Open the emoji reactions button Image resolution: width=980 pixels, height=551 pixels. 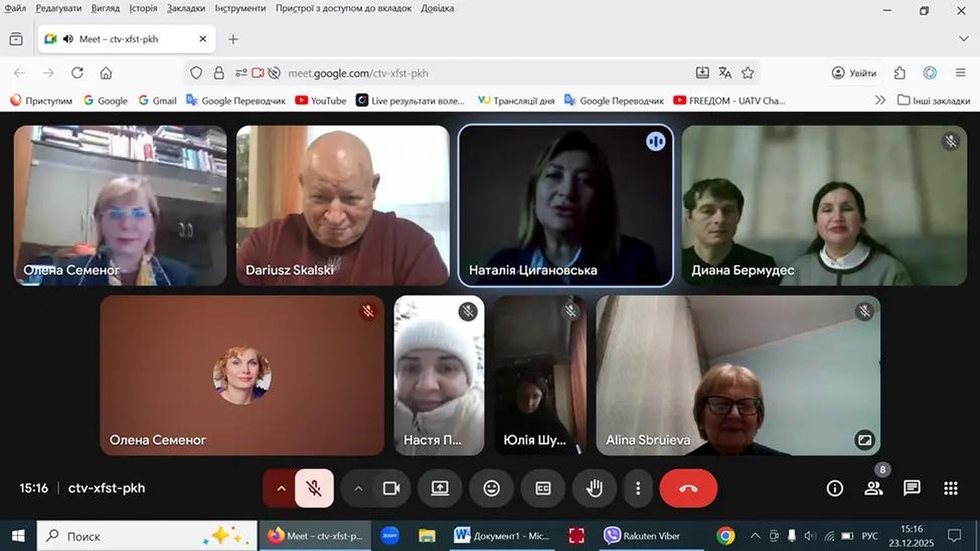click(x=491, y=488)
